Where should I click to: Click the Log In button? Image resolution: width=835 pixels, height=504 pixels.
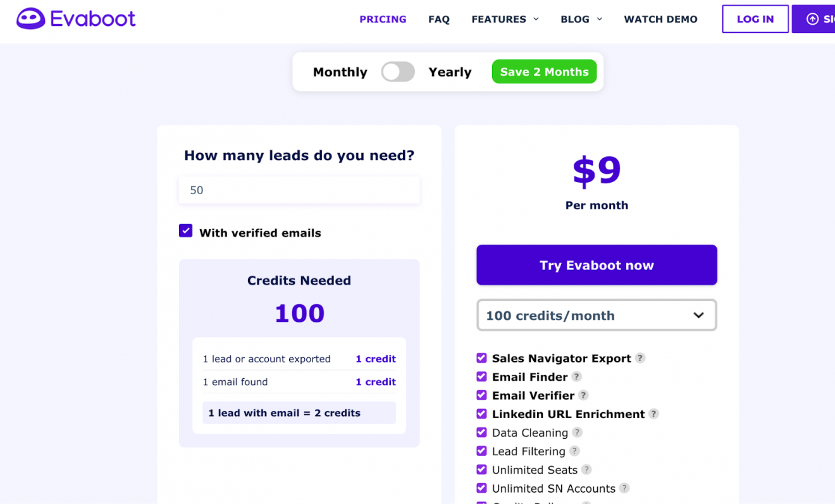(755, 19)
